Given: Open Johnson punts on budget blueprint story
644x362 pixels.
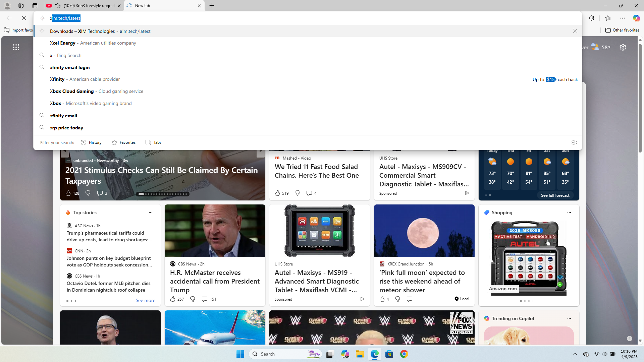Looking at the screenshot, I should click(109, 261).
